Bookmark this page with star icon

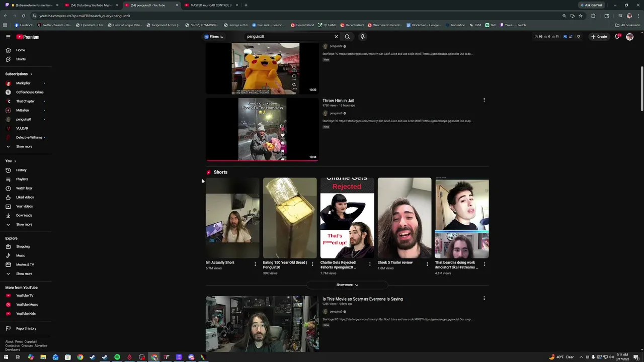coord(581,16)
